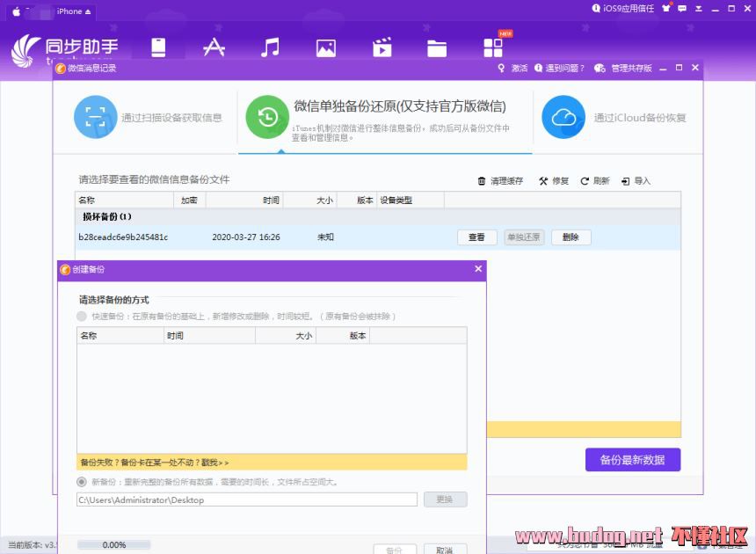The height and width of the screenshot is (554, 756).
Task: Select the 快速备份 radio option
Action: pos(82,316)
